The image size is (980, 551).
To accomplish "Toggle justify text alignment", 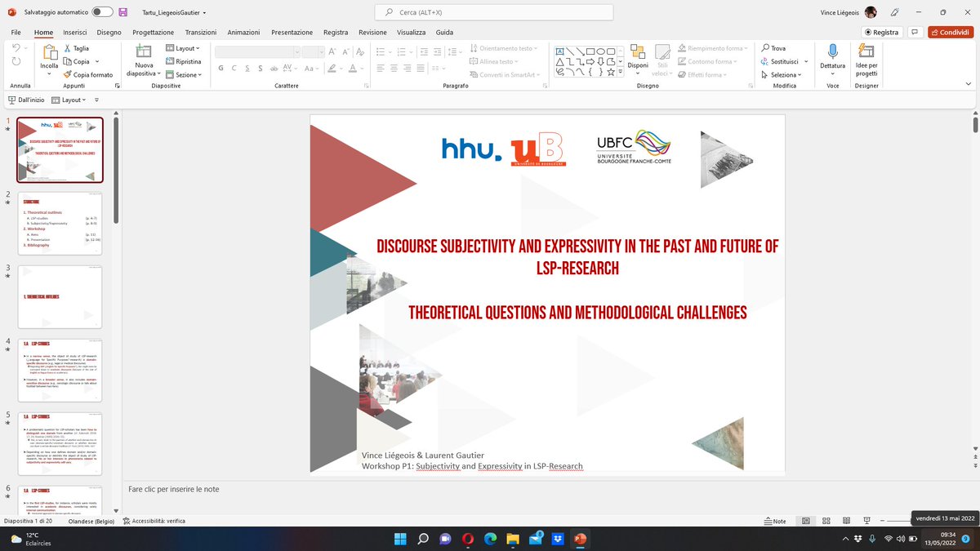I will [x=421, y=68].
